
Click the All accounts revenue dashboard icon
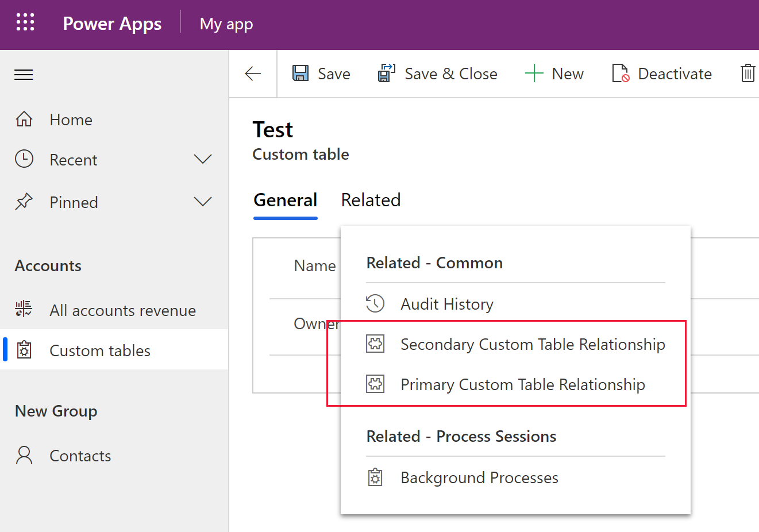click(24, 309)
